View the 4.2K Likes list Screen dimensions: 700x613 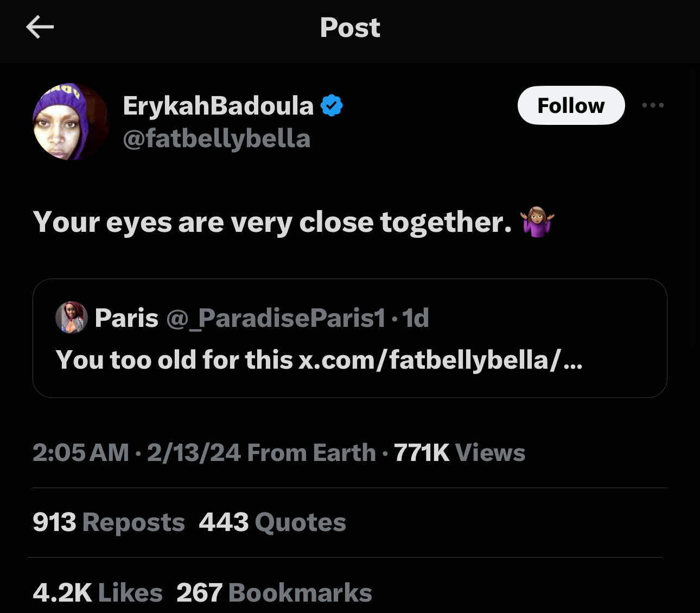(x=97, y=592)
